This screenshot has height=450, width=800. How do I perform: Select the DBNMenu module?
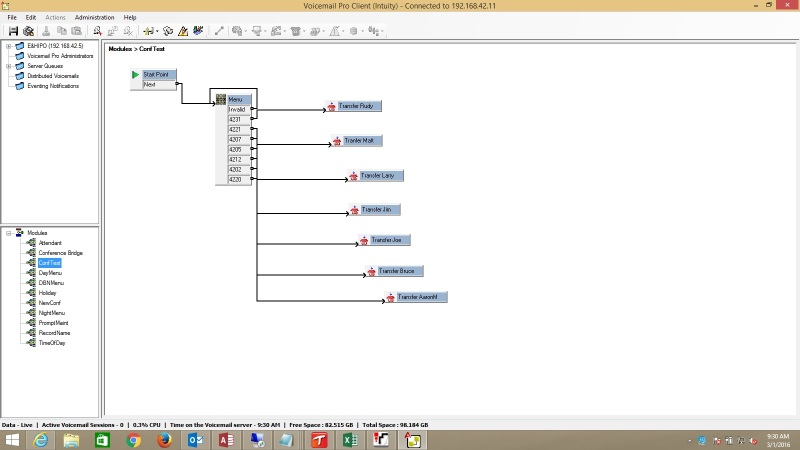[51, 283]
